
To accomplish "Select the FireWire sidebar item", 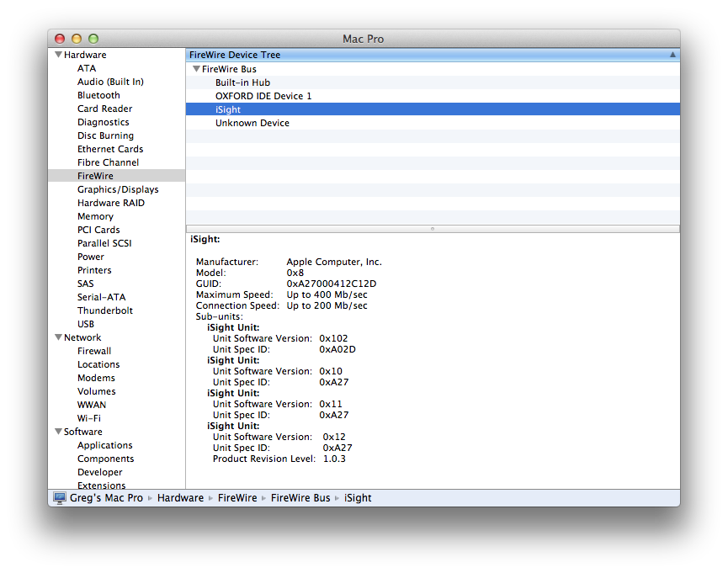I will pos(116,176).
